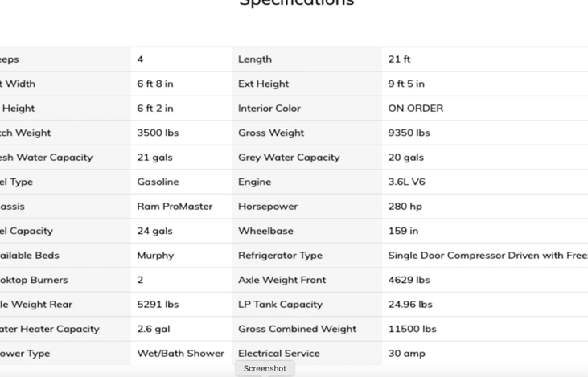Click the Wheelbase 159 in value
This screenshot has height=377, width=588.
[403, 231]
